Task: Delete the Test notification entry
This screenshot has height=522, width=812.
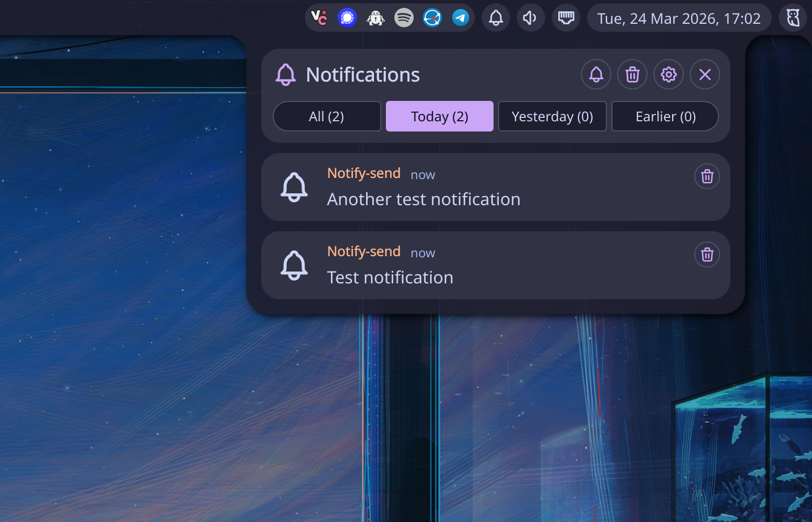Action: (707, 254)
